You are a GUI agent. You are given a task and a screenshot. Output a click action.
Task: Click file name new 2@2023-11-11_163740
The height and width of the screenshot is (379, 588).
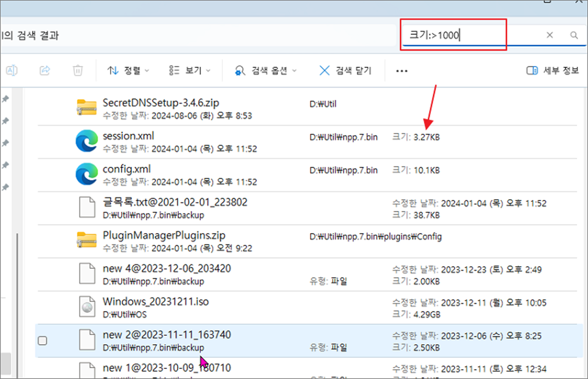(x=167, y=335)
